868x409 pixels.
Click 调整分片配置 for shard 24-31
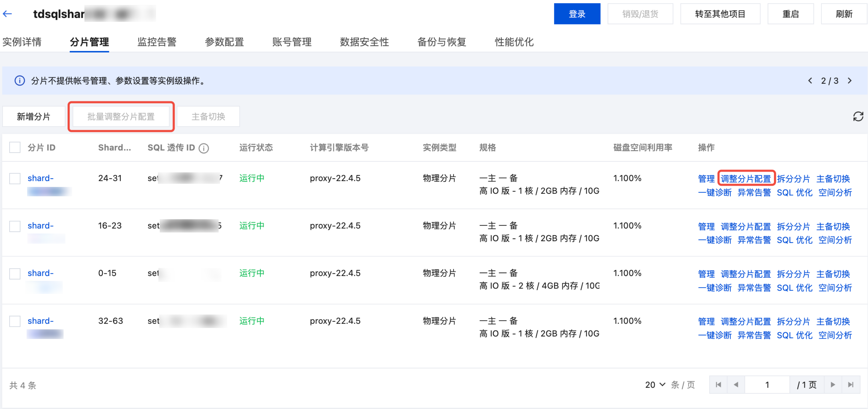(x=746, y=178)
